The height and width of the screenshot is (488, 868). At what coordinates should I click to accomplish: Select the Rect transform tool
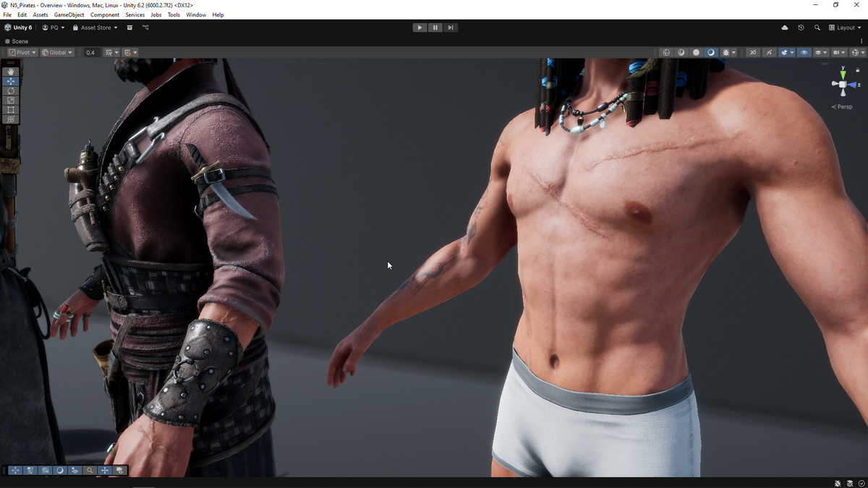point(10,110)
